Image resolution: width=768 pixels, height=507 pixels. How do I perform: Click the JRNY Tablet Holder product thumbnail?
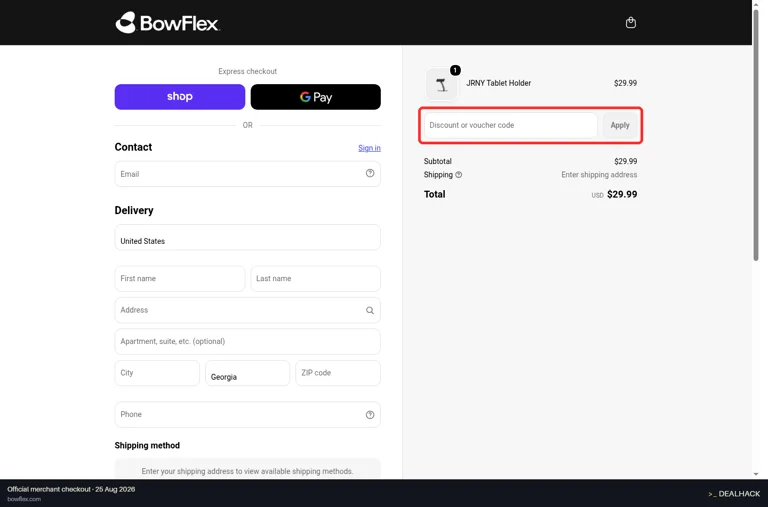441,85
